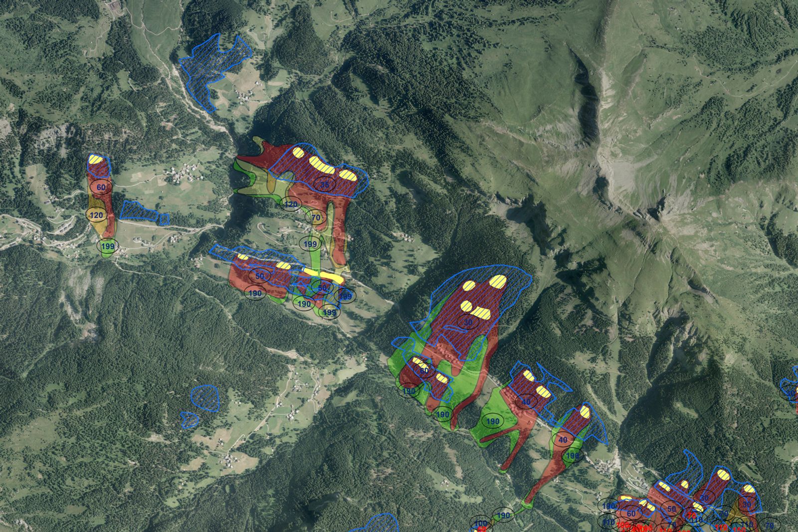Click the circled 35 label
798x532 pixels.
(x=325, y=184)
